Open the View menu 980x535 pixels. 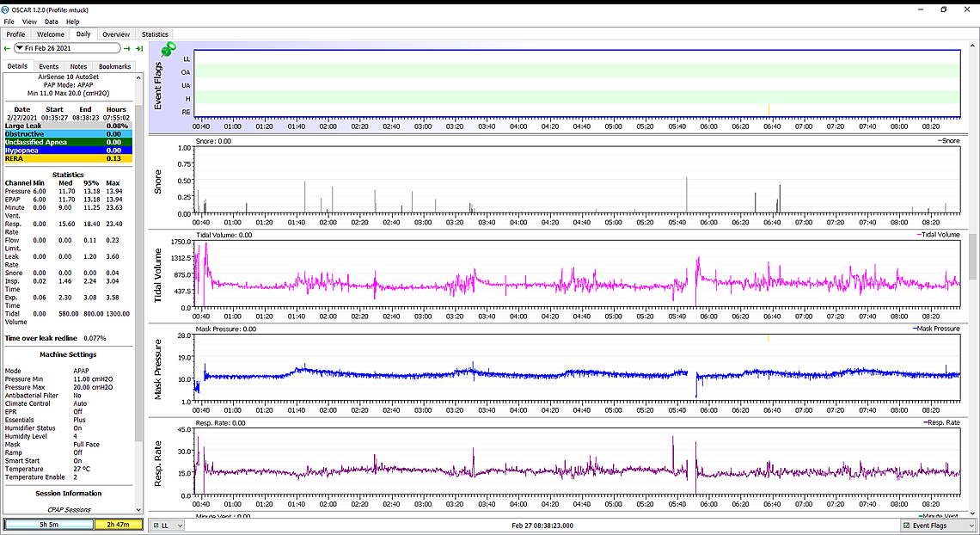click(29, 22)
